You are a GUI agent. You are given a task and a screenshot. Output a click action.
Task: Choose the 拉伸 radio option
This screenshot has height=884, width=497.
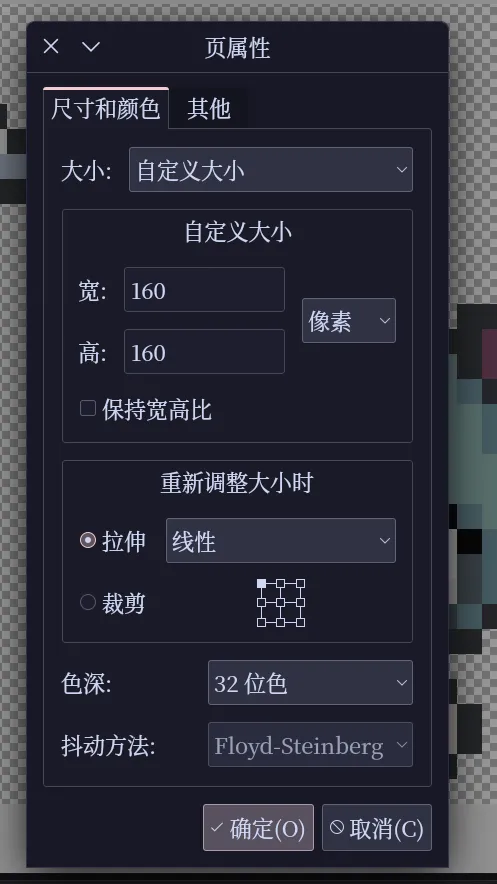click(x=88, y=541)
